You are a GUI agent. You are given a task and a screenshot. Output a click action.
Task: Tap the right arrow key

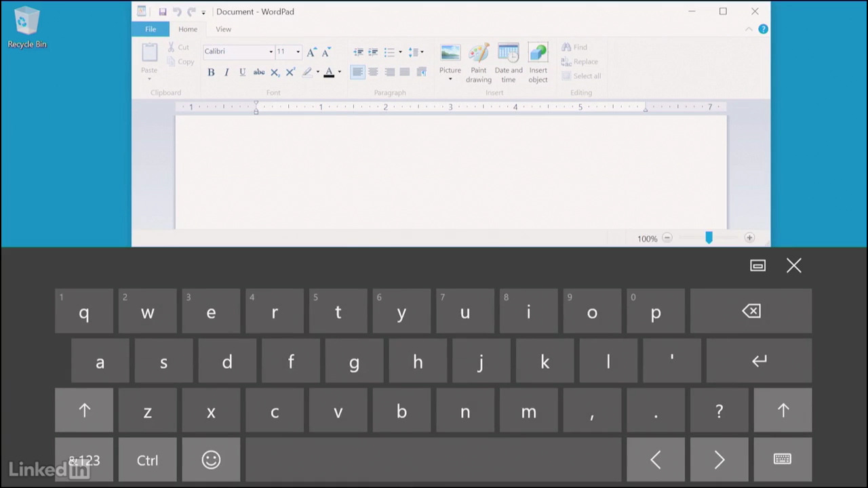pyautogui.click(x=719, y=460)
